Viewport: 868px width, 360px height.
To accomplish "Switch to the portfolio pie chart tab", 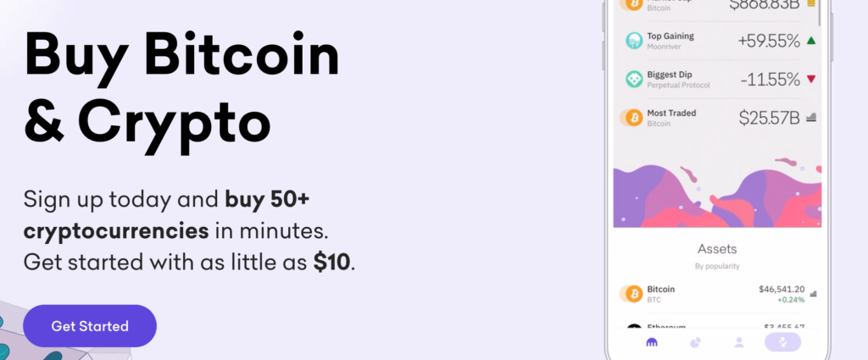I will pos(695,343).
